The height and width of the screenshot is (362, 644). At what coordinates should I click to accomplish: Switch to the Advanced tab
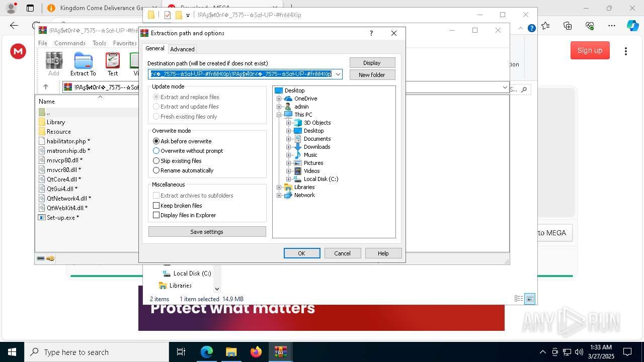point(182,49)
